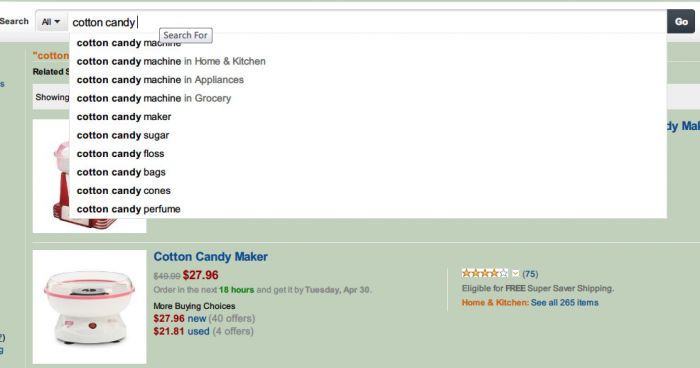Open the See all 265 items link

pos(564,302)
